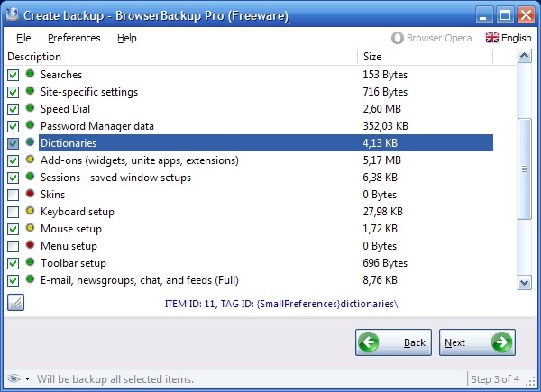The height and width of the screenshot is (392, 541).
Task: Click the yellow dot beside Add-ons row
Action: pos(31,160)
